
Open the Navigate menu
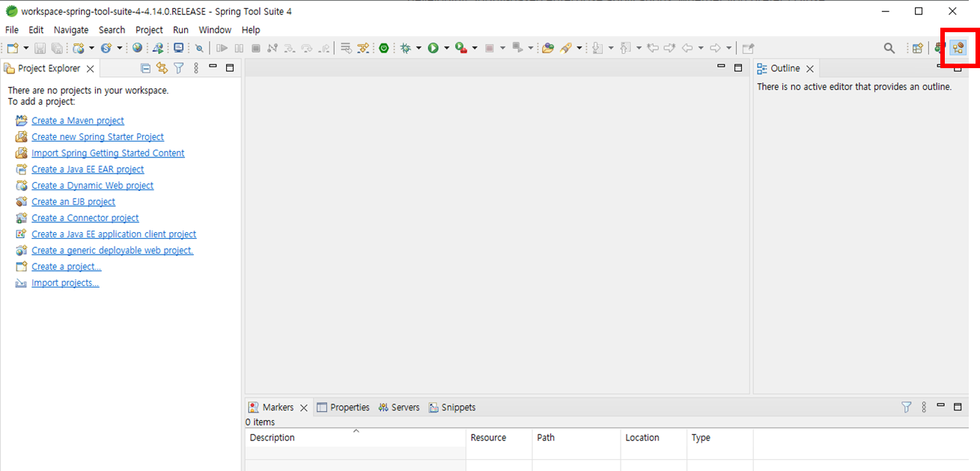pyautogui.click(x=71, y=30)
